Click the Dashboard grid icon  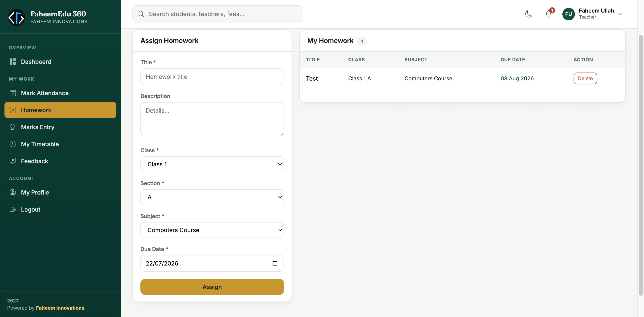[13, 62]
